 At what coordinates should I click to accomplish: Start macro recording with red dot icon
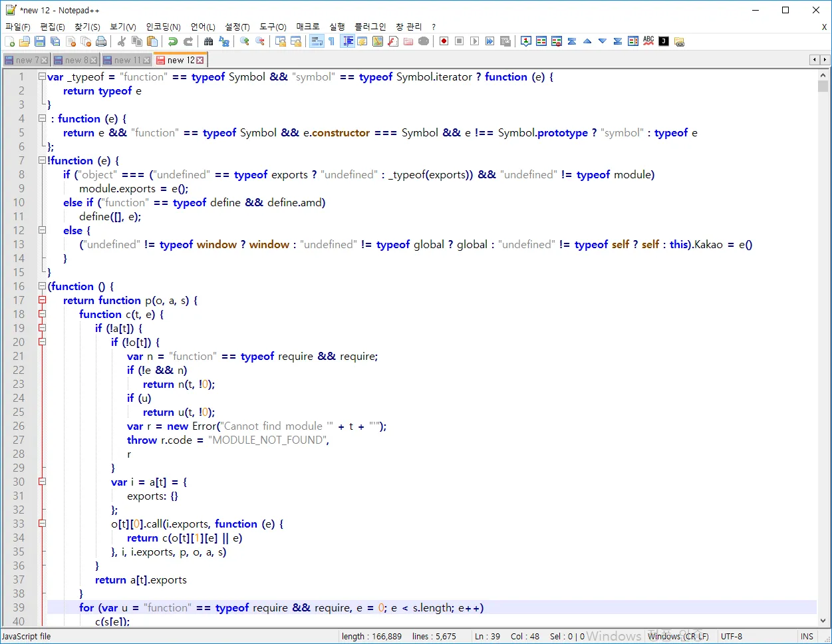pos(444,41)
